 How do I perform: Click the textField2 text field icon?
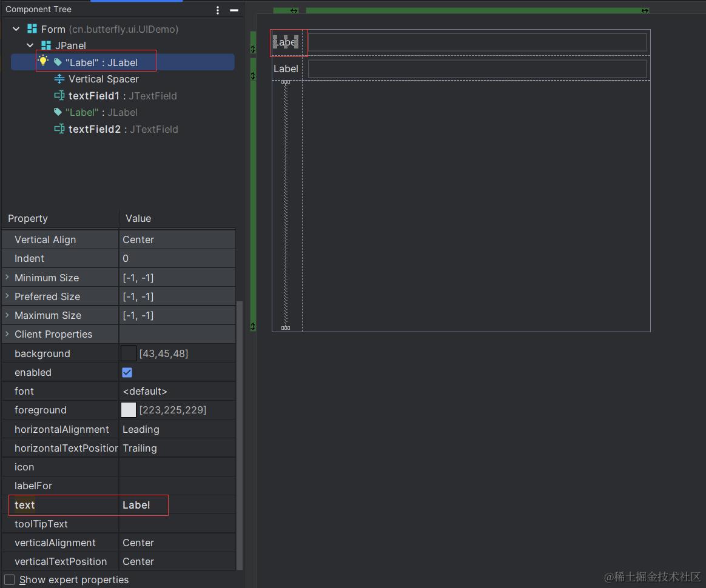coord(59,129)
